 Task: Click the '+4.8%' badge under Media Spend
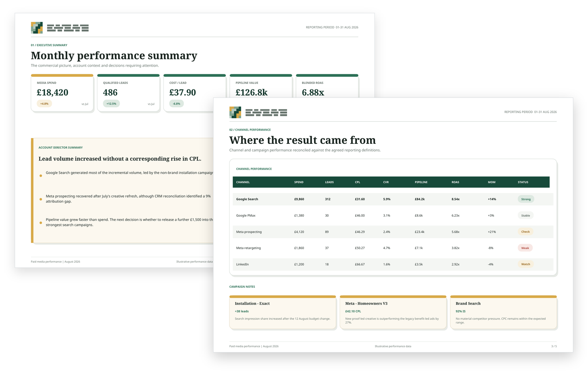coord(44,104)
